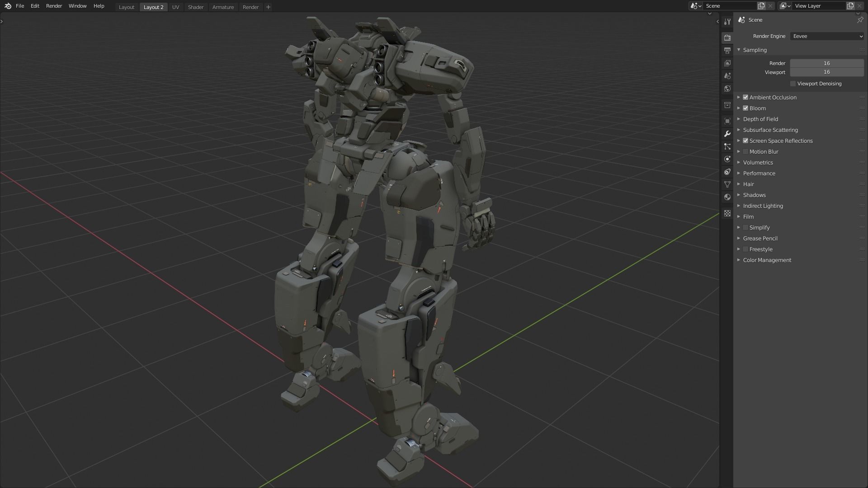Viewport: 868px width, 488px height.
Task: Click the New Scene duplicate icon
Action: click(761, 6)
